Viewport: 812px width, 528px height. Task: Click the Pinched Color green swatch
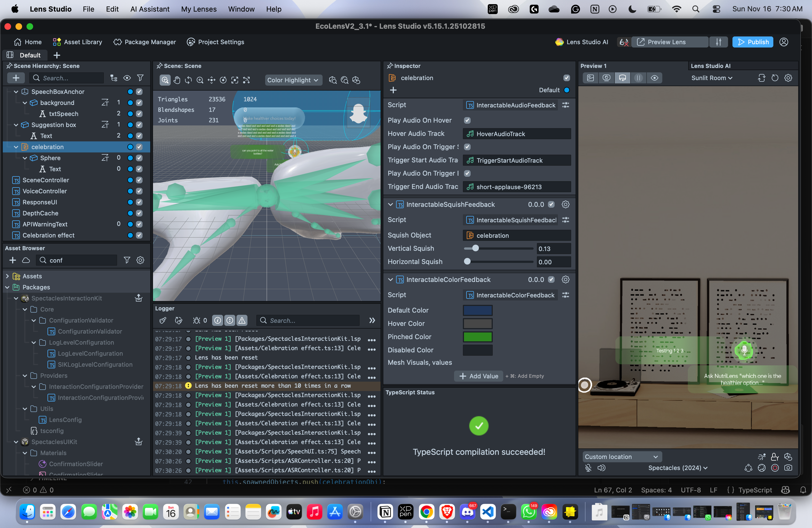[x=477, y=337]
